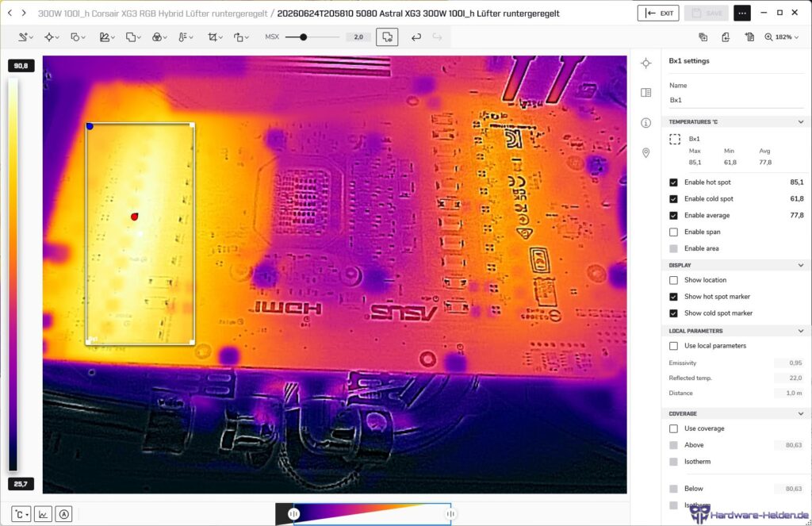Check Use coverage

[x=673, y=428]
